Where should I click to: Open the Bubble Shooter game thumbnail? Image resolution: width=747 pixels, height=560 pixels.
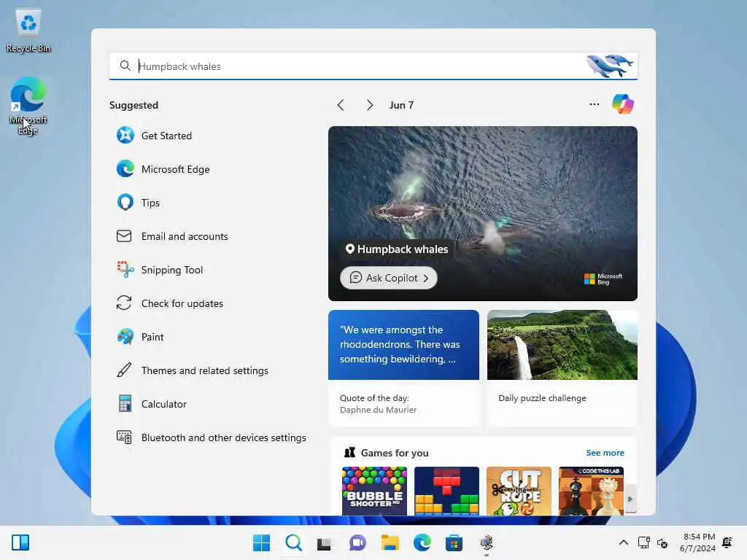[x=374, y=491]
